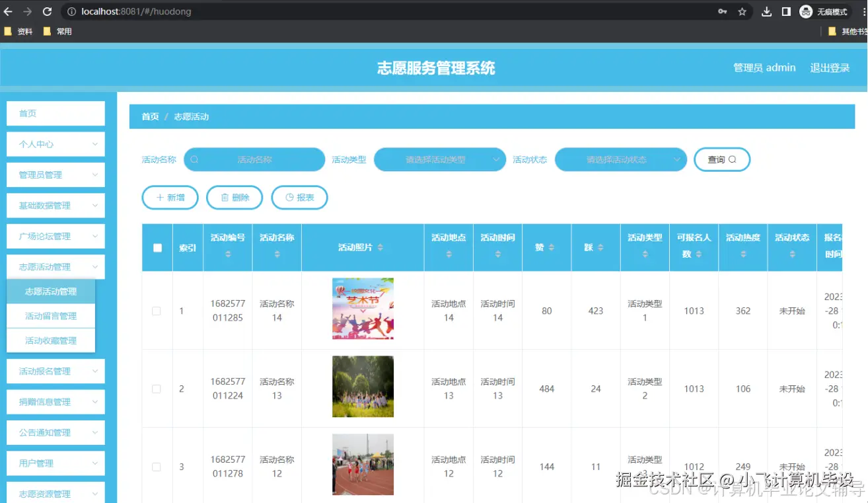Sort by 踩 column arrows
The width and height of the screenshot is (868, 503).
[600, 247]
